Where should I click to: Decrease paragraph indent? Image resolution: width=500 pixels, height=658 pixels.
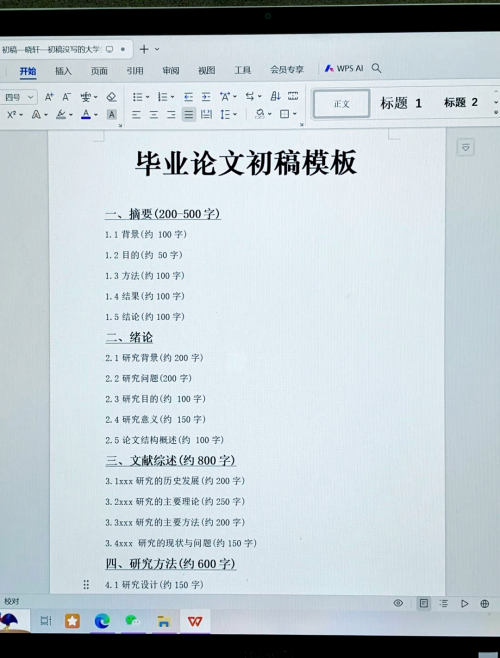click(x=188, y=97)
